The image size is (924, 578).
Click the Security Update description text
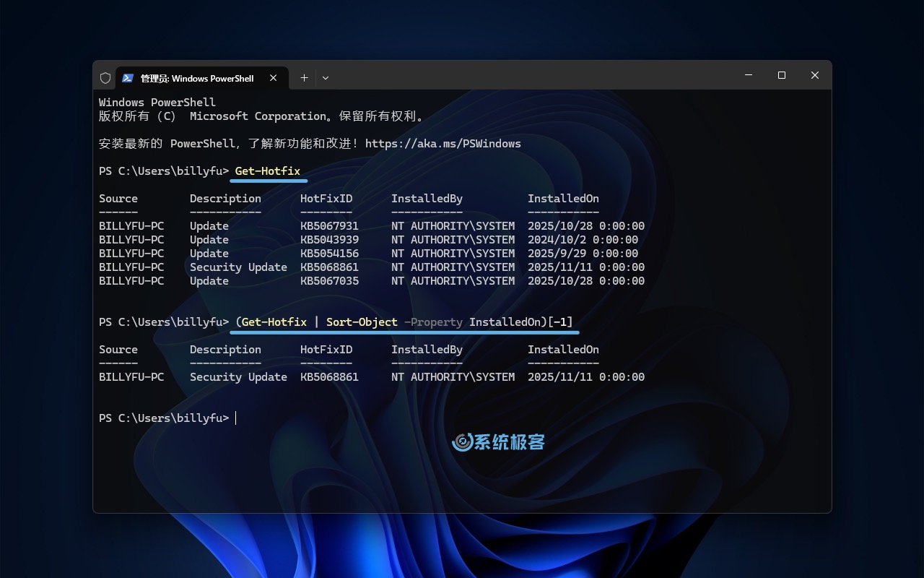click(238, 376)
